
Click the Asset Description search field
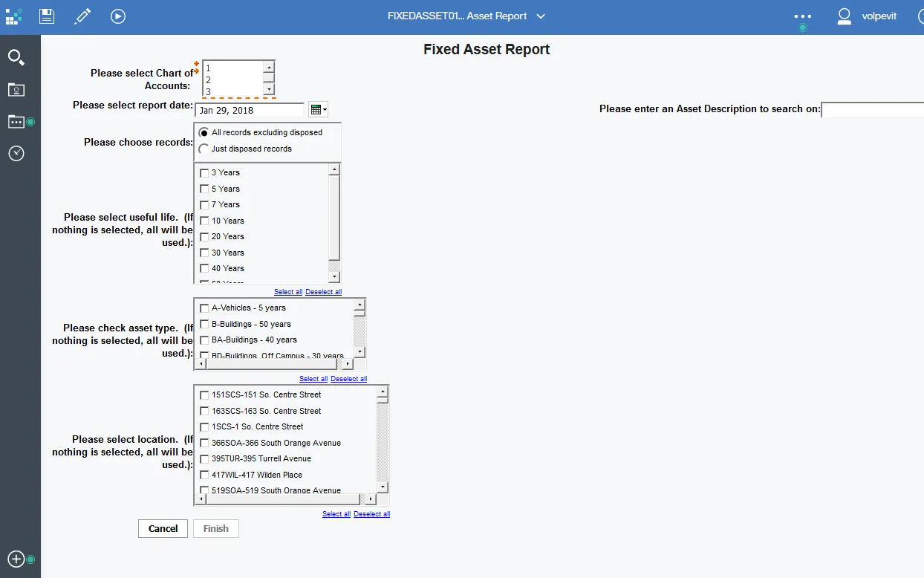tap(872, 110)
